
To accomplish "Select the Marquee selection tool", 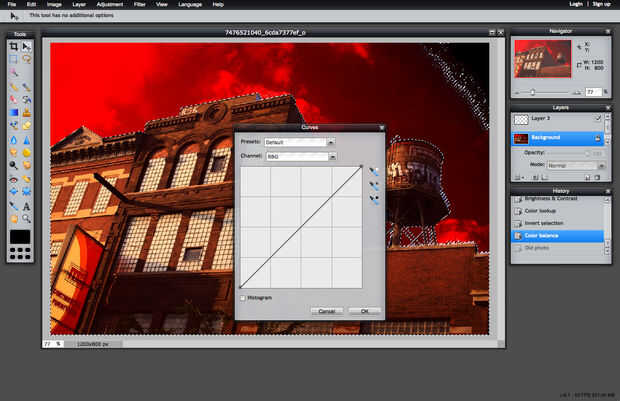I will coord(13,59).
